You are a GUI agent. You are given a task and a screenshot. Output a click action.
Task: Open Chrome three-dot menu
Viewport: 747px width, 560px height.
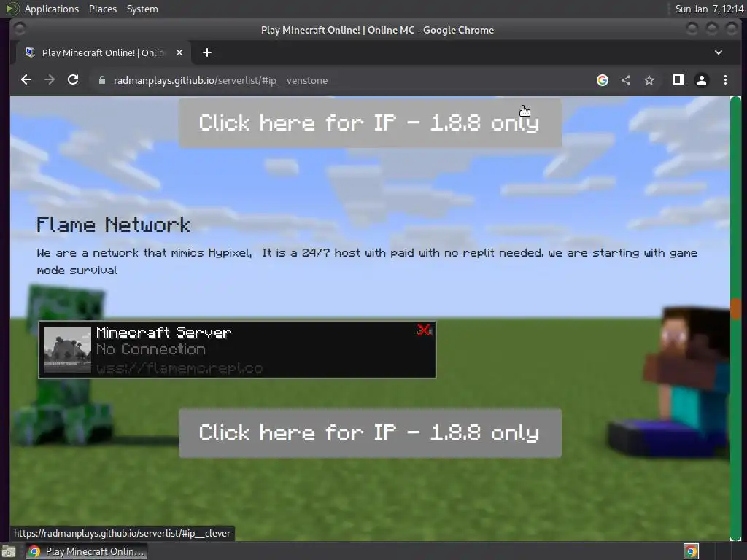726,80
